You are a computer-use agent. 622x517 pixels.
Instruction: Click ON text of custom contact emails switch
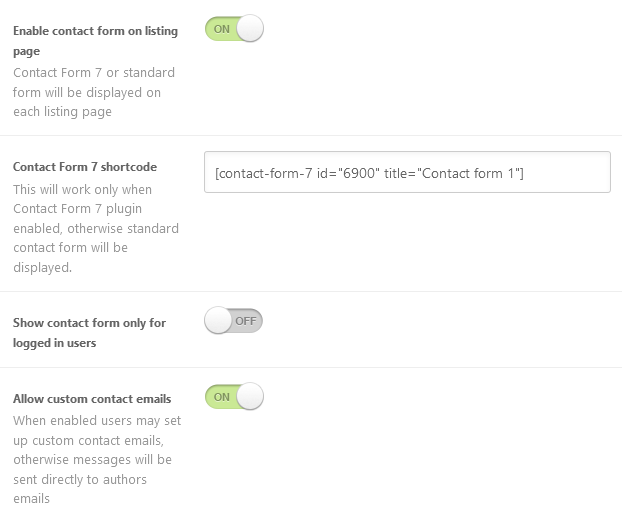click(222, 397)
